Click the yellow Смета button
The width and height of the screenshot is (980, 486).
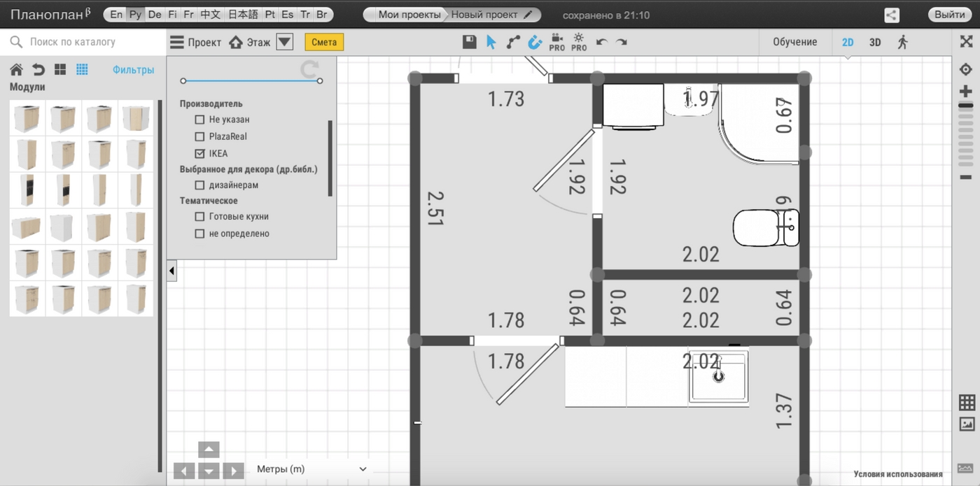click(x=324, y=42)
